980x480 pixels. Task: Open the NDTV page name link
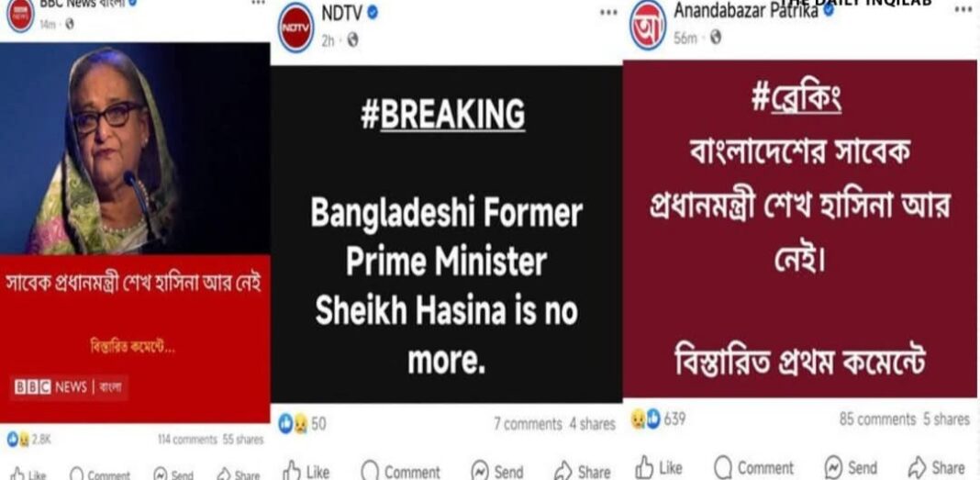point(342,13)
